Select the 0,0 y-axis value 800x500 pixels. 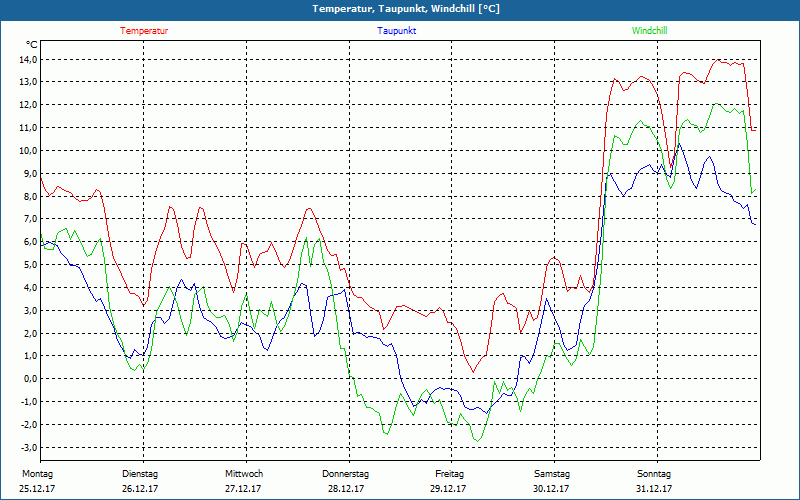tap(30, 379)
